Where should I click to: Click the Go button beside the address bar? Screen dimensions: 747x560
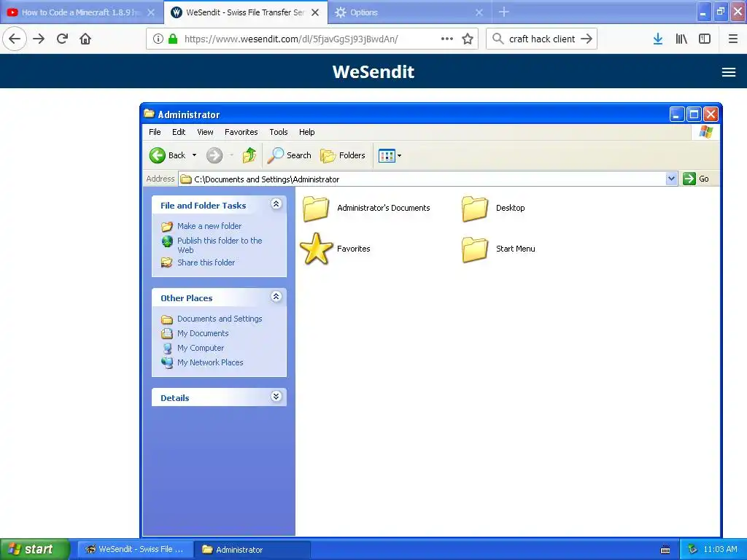click(695, 179)
